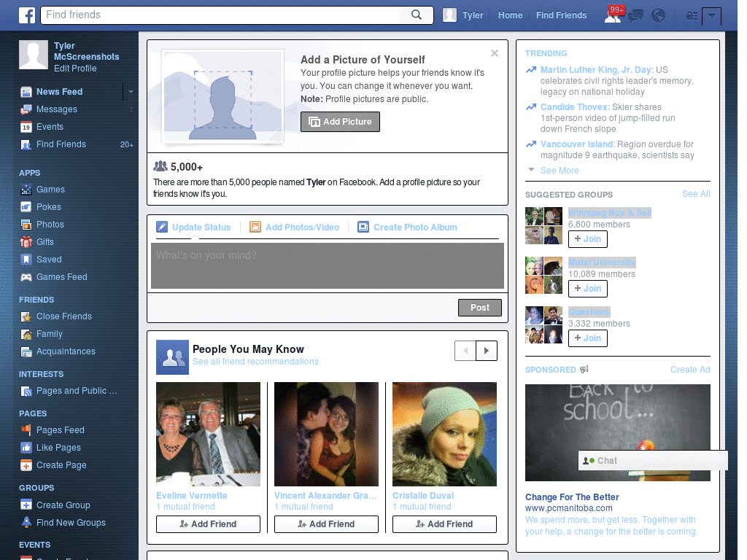Add Cristalle Duval as friend
The height and width of the screenshot is (560, 747).
pos(444,524)
